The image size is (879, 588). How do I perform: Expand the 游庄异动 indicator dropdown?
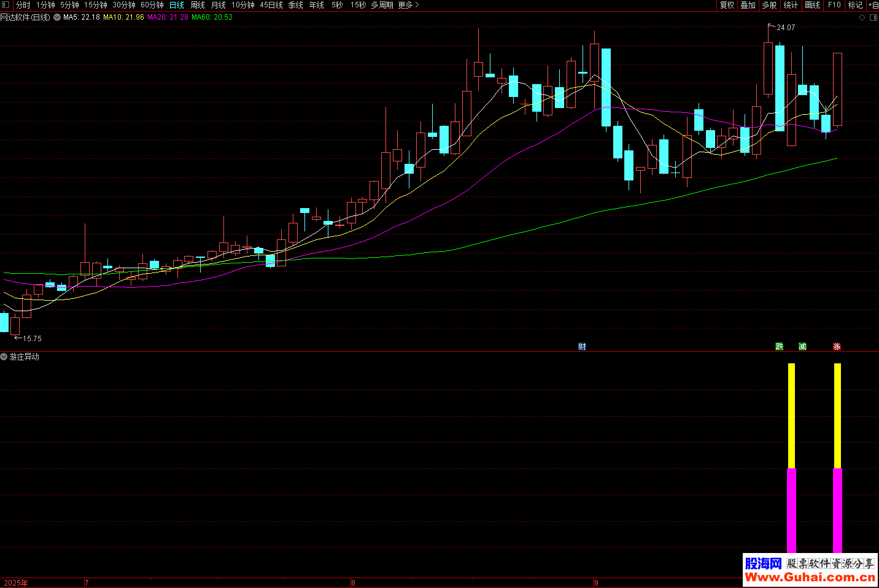[x=4, y=357]
